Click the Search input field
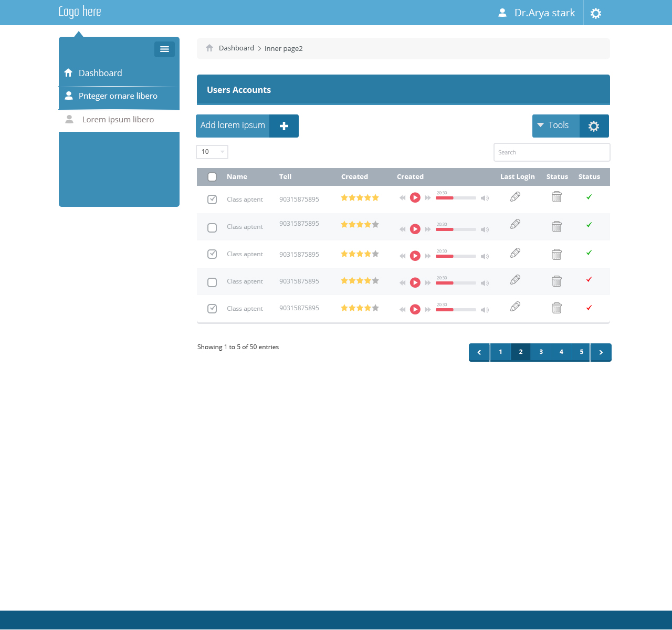Screen dimensions: 672x630 point(552,152)
